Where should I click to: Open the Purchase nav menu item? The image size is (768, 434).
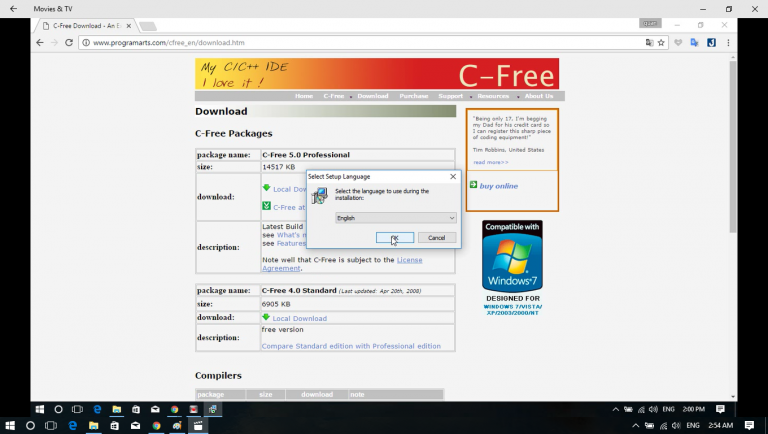[413, 96]
